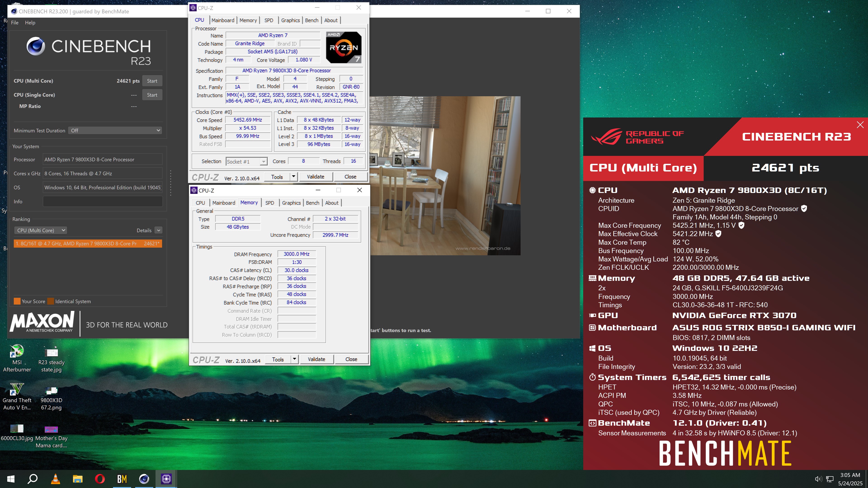Image resolution: width=868 pixels, height=488 pixels.
Task: Click Validate in lower CPU-Z window
Action: 317,359
